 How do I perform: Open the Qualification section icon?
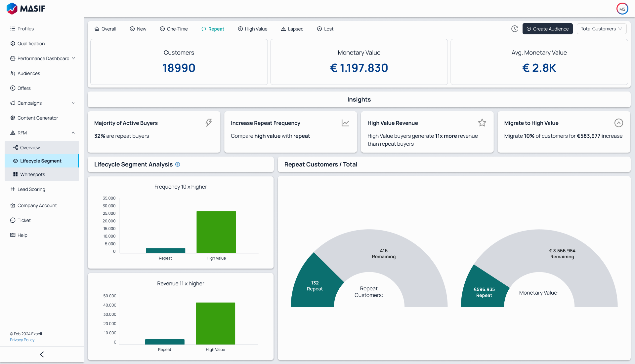pyautogui.click(x=13, y=43)
